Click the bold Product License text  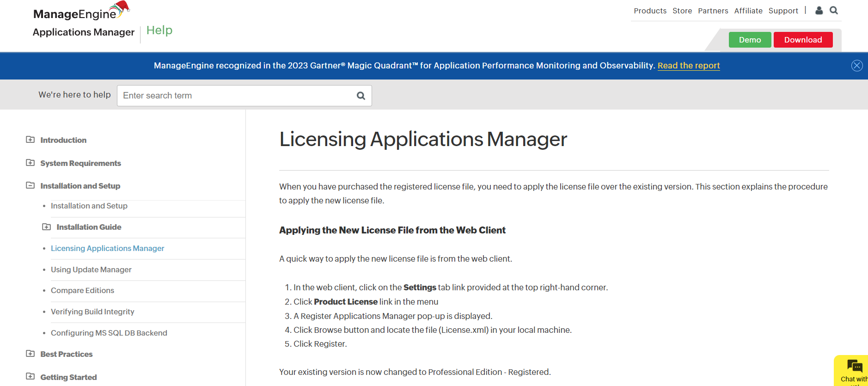tap(346, 302)
